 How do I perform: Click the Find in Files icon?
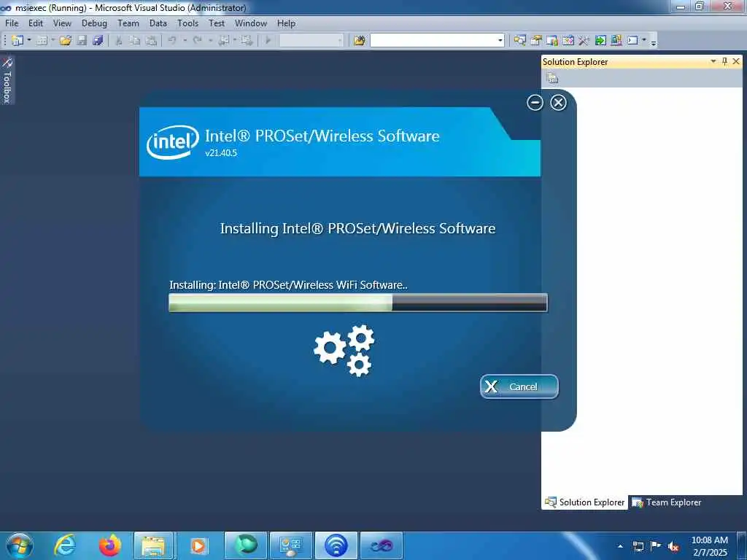coord(360,41)
